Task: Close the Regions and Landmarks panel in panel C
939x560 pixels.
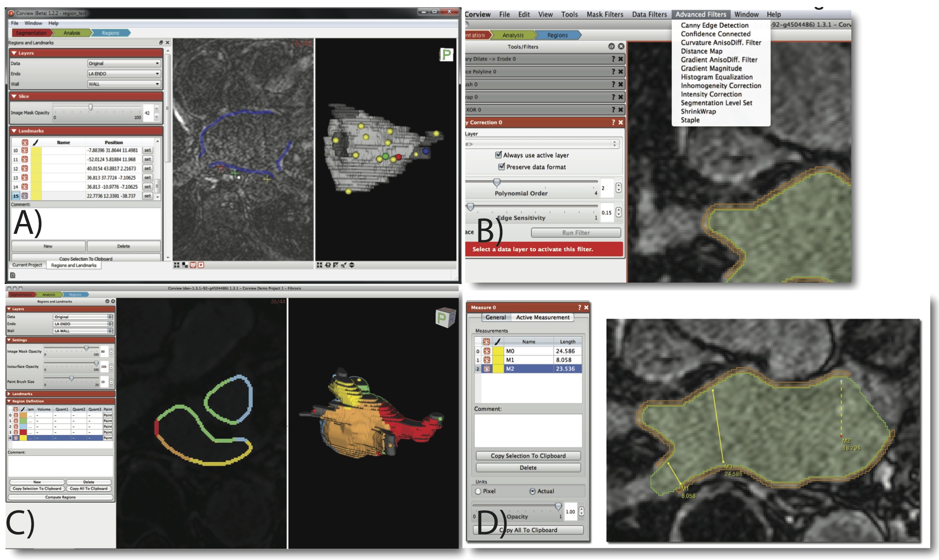Action: [113, 301]
